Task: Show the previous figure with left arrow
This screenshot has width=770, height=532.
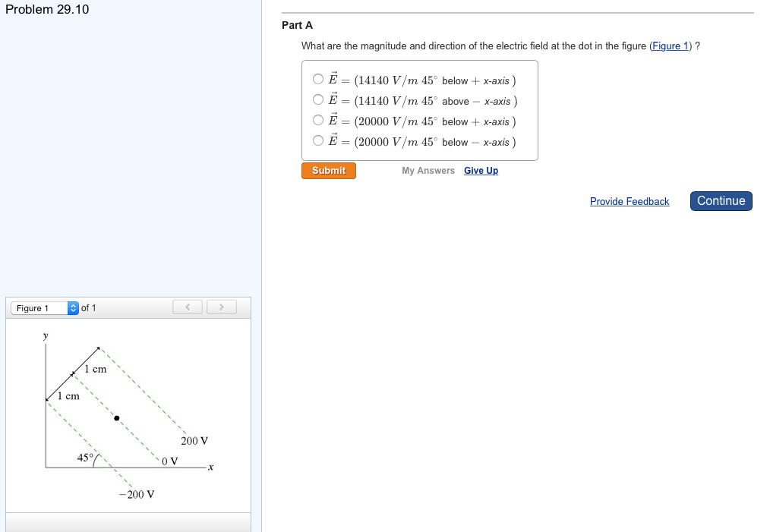Action: [x=188, y=307]
